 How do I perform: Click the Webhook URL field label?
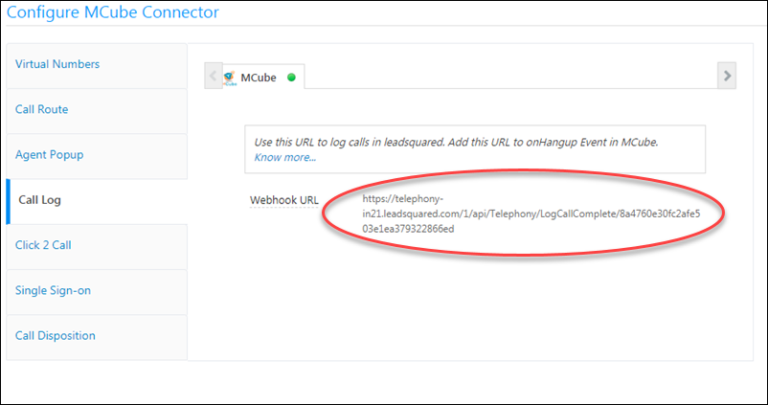pyautogui.click(x=283, y=200)
